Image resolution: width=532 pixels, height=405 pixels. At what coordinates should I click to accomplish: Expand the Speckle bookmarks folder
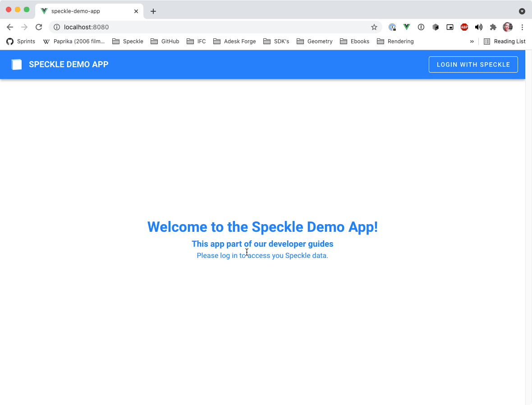(x=128, y=41)
